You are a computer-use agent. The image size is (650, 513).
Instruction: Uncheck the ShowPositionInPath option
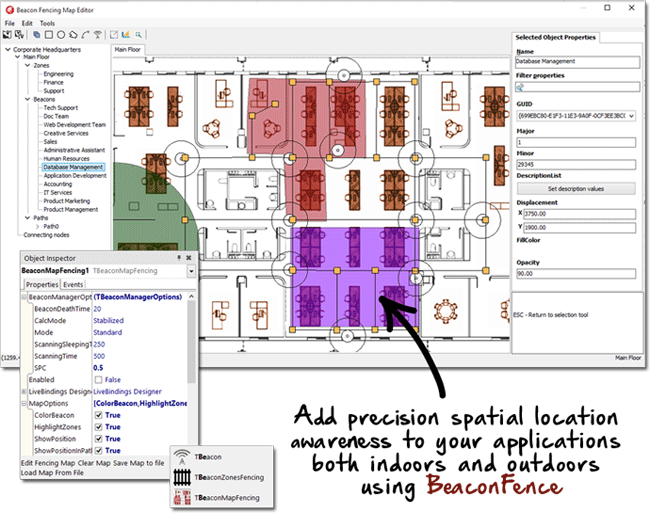coord(98,450)
